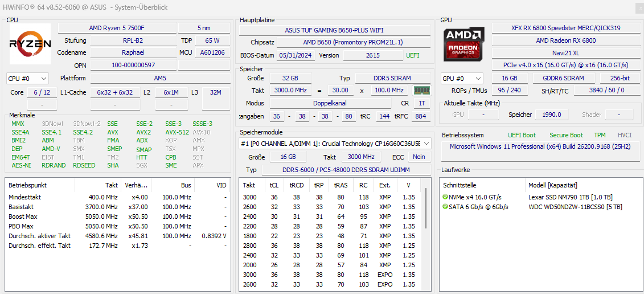The image size is (644, 294).
Task: Click the 100-000000597 OPN field
Action: click(x=133, y=65)
